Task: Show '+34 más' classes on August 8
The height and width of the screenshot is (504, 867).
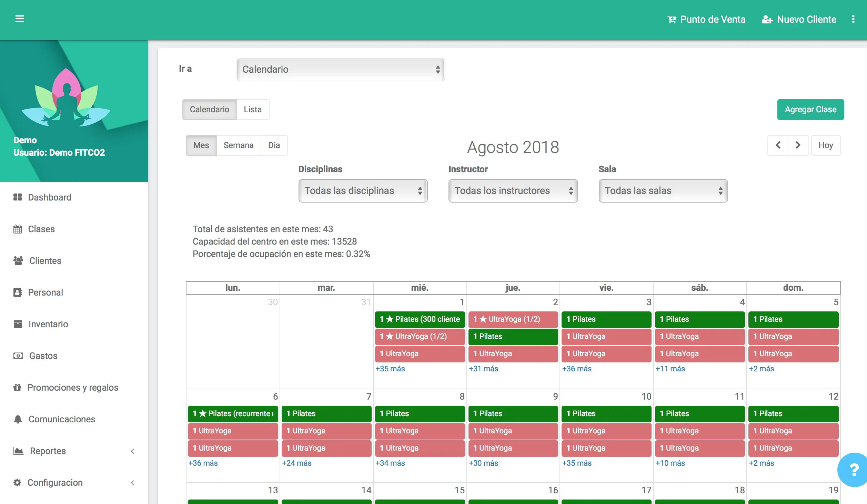Action: tap(390, 463)
